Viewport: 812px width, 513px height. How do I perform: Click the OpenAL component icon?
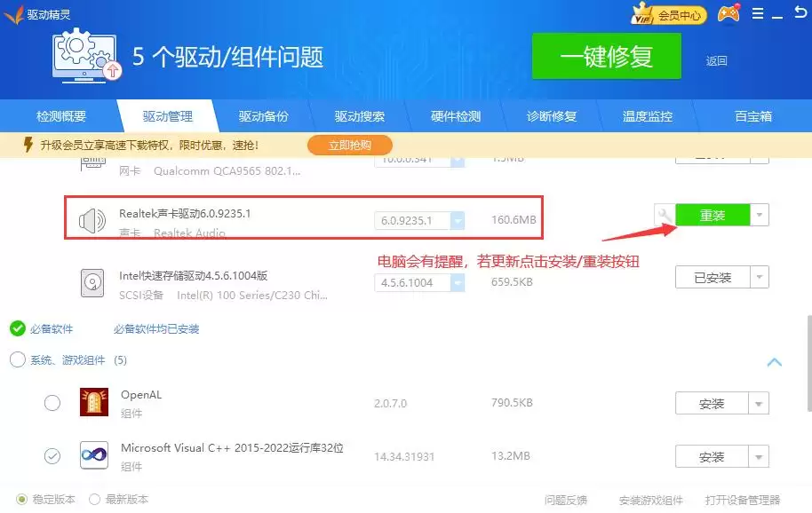point(94,402)
